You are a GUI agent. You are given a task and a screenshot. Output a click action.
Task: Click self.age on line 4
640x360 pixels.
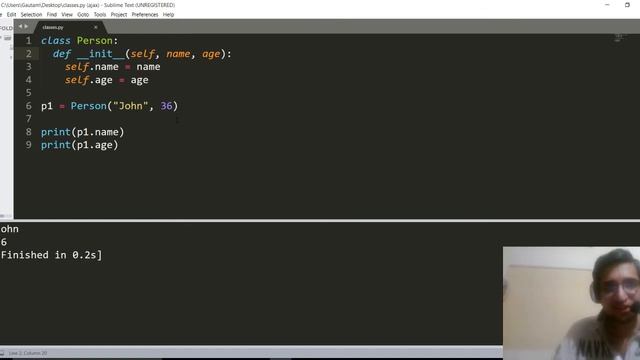[89, 80]
